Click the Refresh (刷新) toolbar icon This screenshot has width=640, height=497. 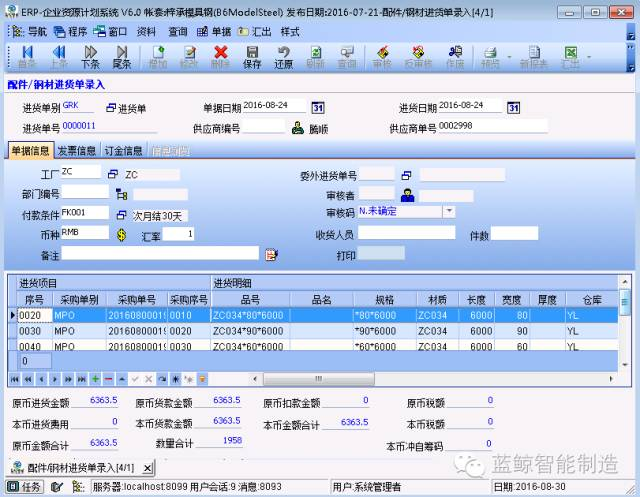[x=315, y=57]
